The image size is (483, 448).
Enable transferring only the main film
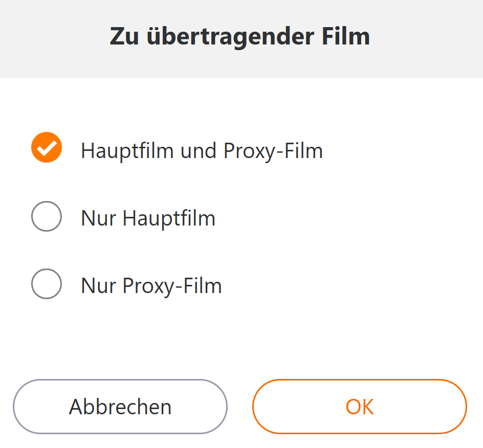pyautogui.click(x=47, y=216)
